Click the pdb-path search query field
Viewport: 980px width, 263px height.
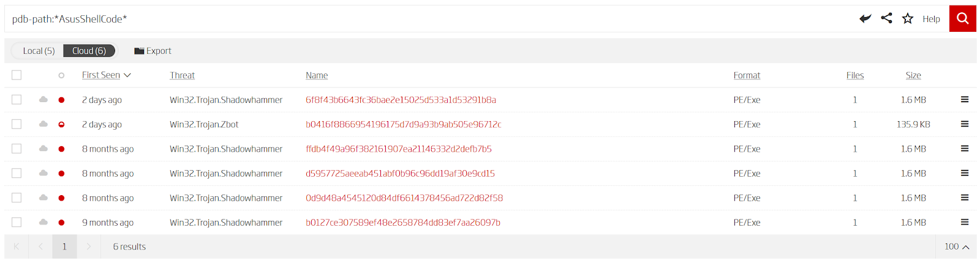429,19
